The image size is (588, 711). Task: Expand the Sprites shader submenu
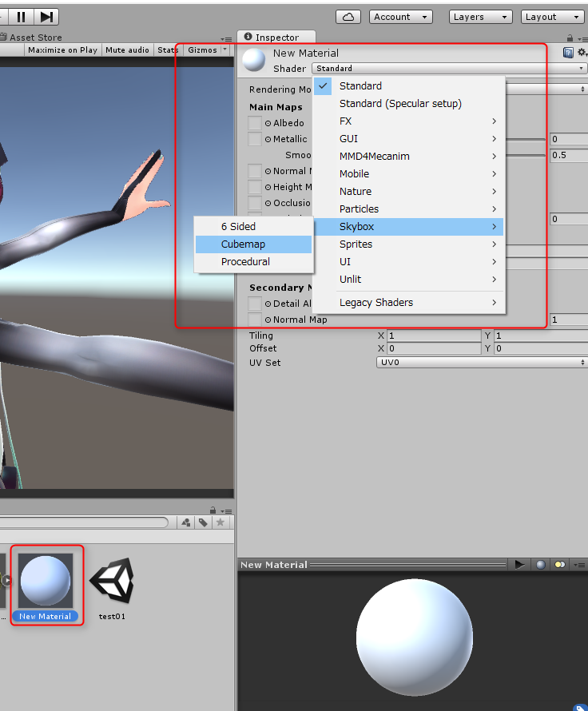[x=409, y=244]
